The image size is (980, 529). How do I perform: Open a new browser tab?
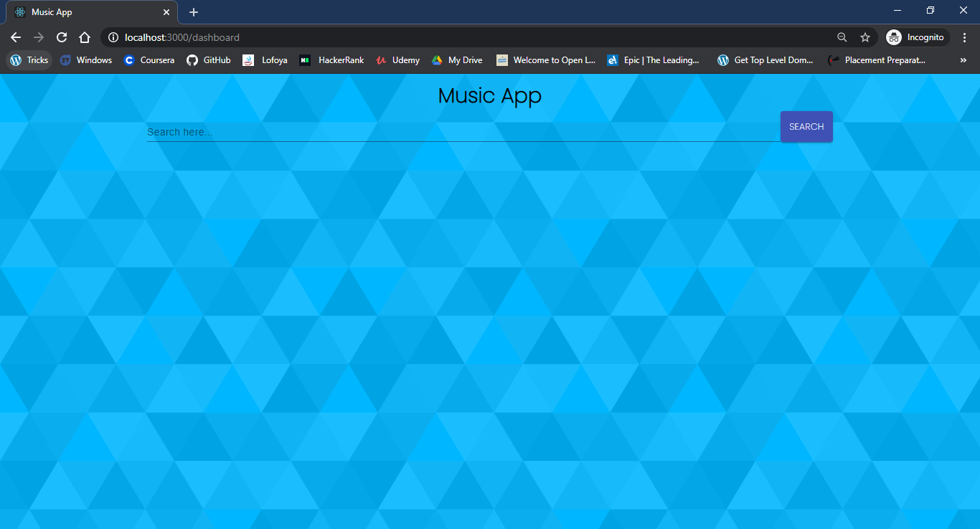(x=193, y=11)
